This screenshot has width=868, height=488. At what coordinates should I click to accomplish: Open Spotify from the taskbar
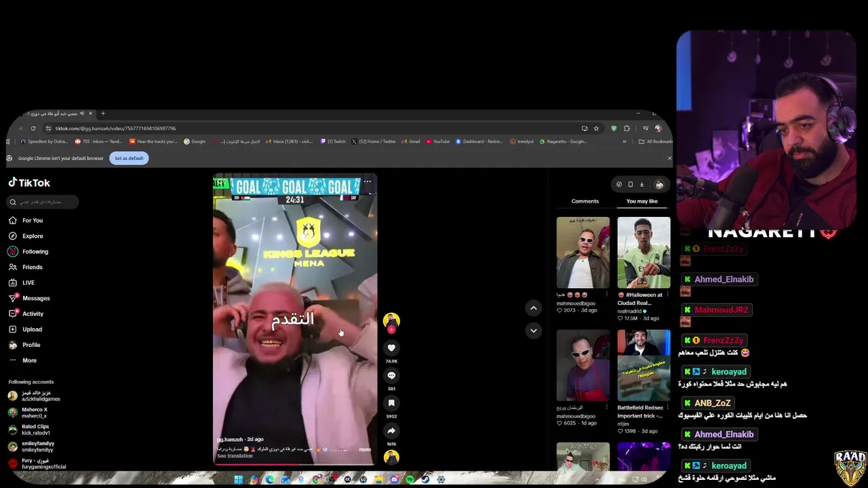(x=410, y=479)
